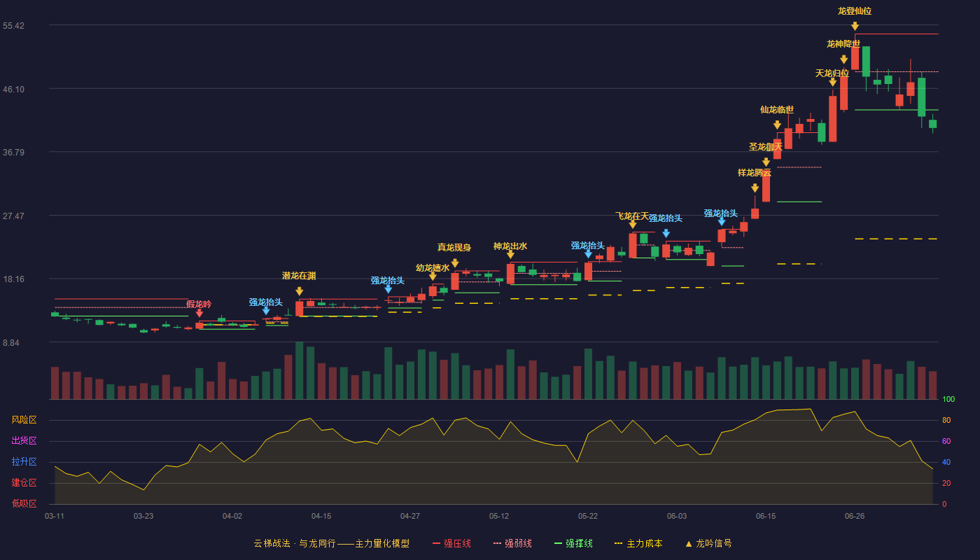This screenshot has width=980, height=560.
Task: Click the 风险区 zone label
Action: tap(24, 420)
